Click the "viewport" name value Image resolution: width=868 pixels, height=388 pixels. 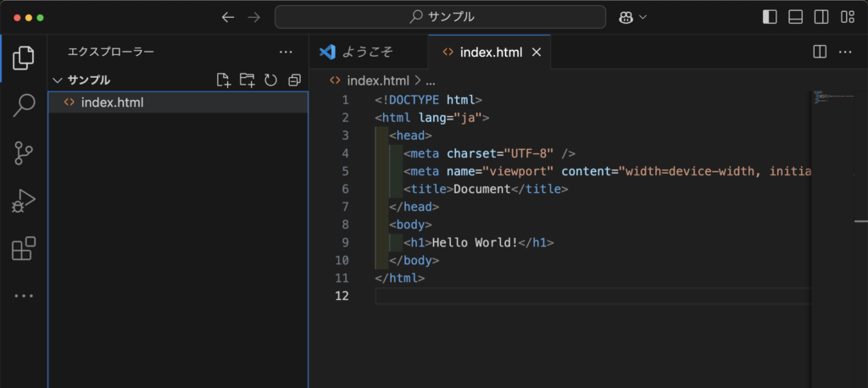pos(518,171)
